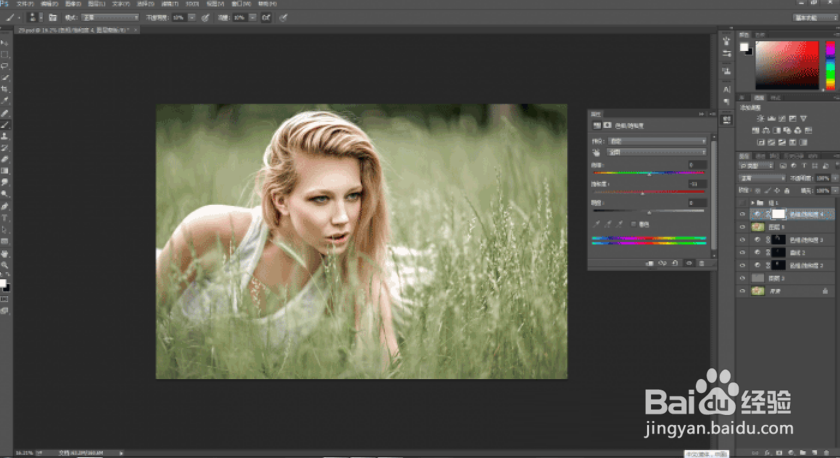
Task: Delete adjustment layer from Properties panel
Action: 701,263
